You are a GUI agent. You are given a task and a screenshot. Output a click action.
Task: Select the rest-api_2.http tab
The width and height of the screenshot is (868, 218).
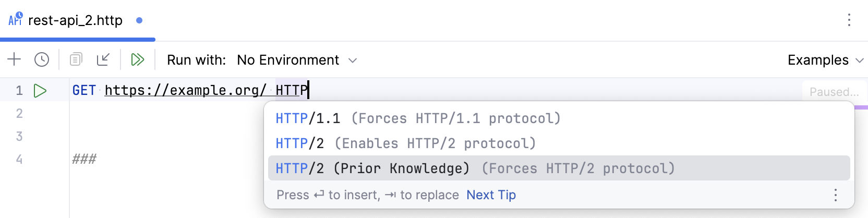pos(75,20)
